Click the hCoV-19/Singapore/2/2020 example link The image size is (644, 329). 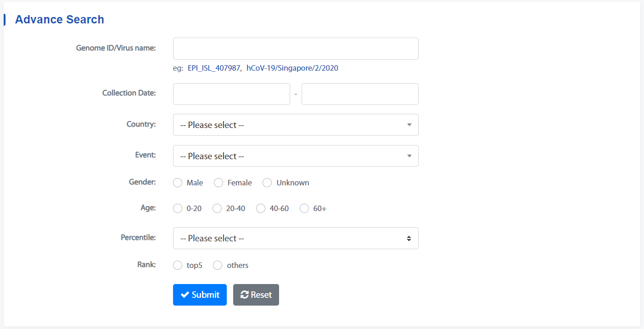[x=292, y=68]
